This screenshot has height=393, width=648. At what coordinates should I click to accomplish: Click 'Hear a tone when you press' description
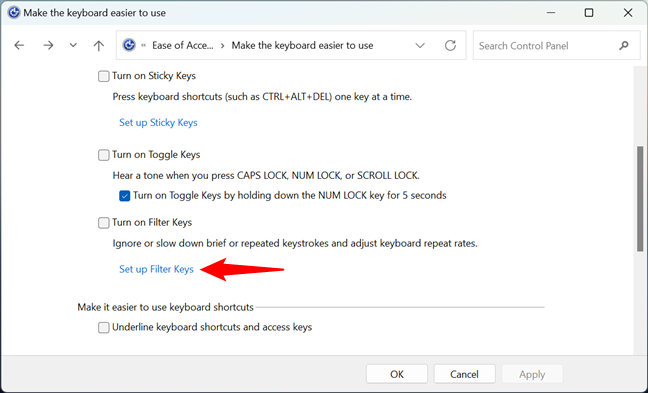(x=266, y=176)
